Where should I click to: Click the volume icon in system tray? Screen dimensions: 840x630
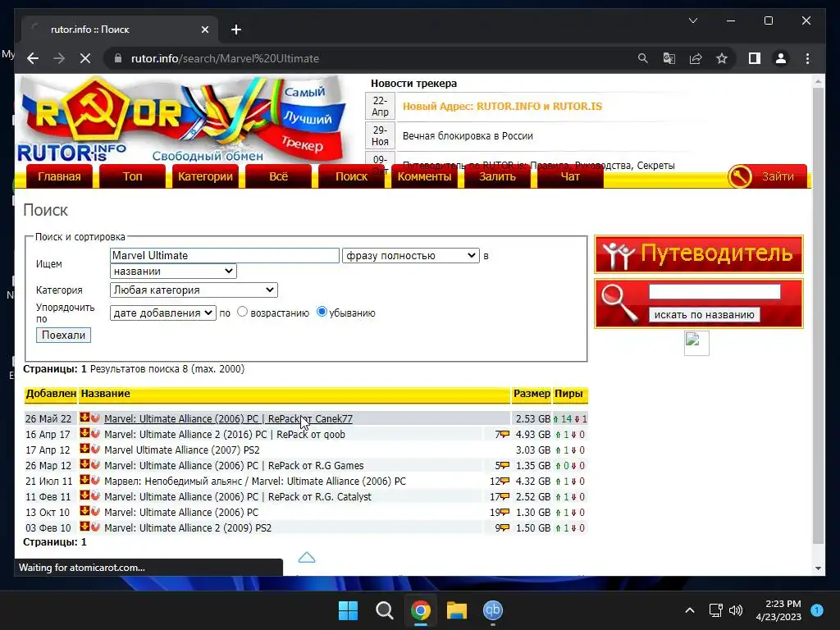tap(736, 610)
